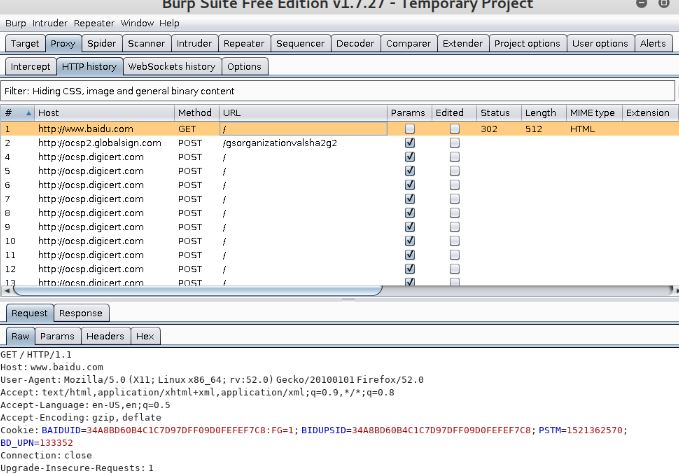Select history row number 12
Image resolution: width=679 pixels, height=474 pixels.
coord(340,269)
